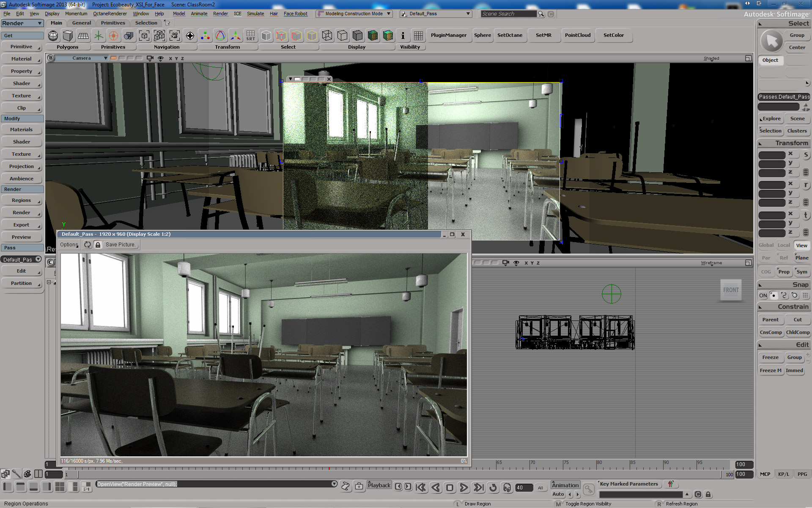Image resolution: width=812 pixels, height=508 pixels.
Task: Lock the render preview with padlock
Action: click(x=98, y=245)
